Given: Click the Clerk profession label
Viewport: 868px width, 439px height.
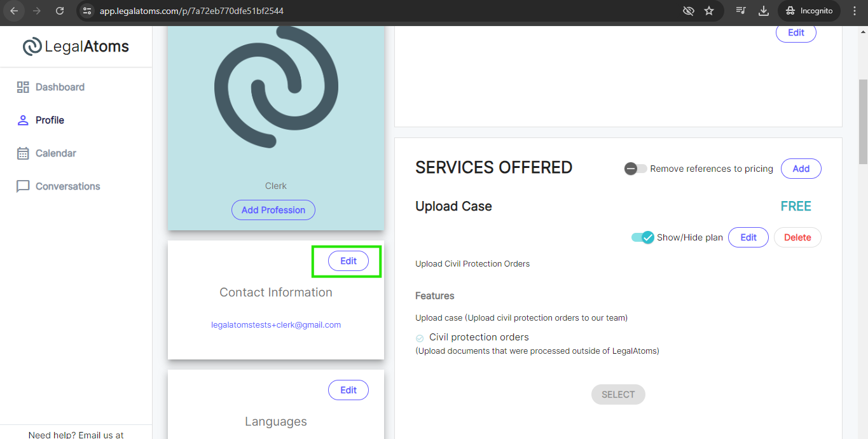Looking at the screenshot, I should [x=276, y=186].
